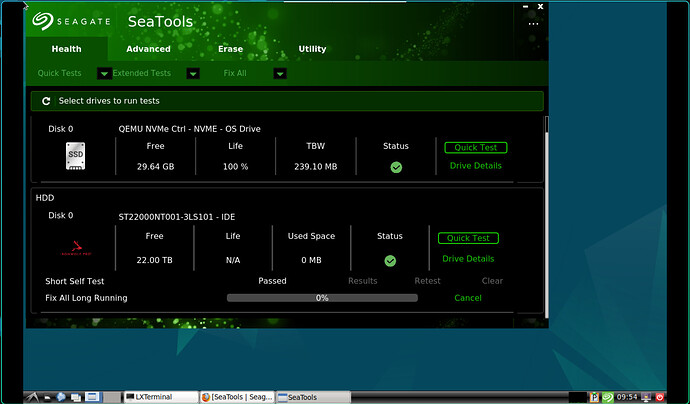The width and height of the screenshot is (690, 404).
Task: Click the green Seagate tray icon
Action: pyautogui.click(x=608, y=397)
